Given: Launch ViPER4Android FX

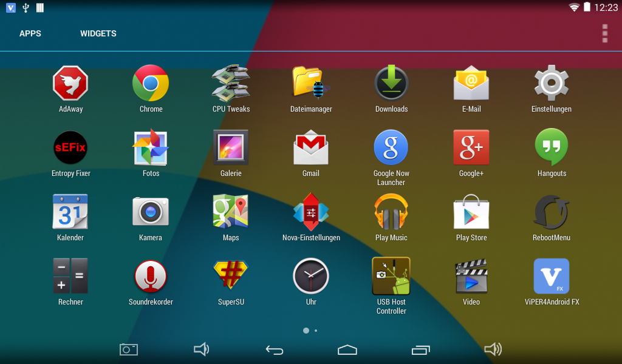Looking at the screenshot, I should (x=552, y=275).
